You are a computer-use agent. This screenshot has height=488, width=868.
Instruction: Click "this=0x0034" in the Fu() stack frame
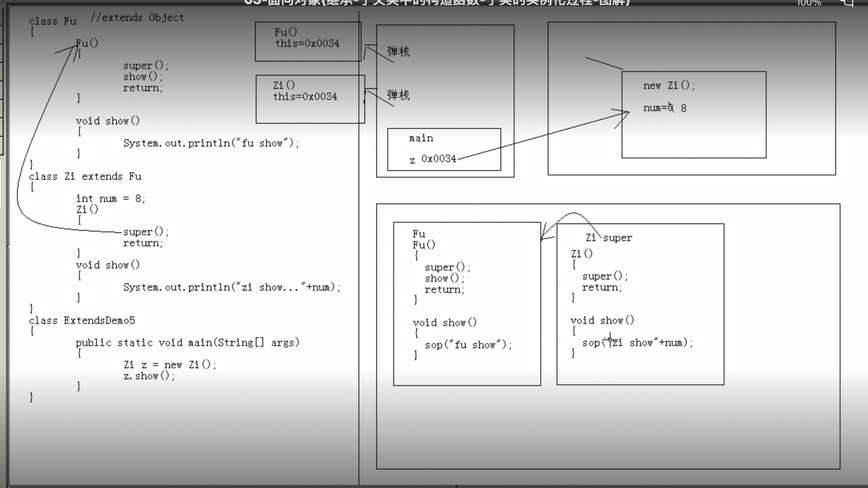click(x=307, y=43)
